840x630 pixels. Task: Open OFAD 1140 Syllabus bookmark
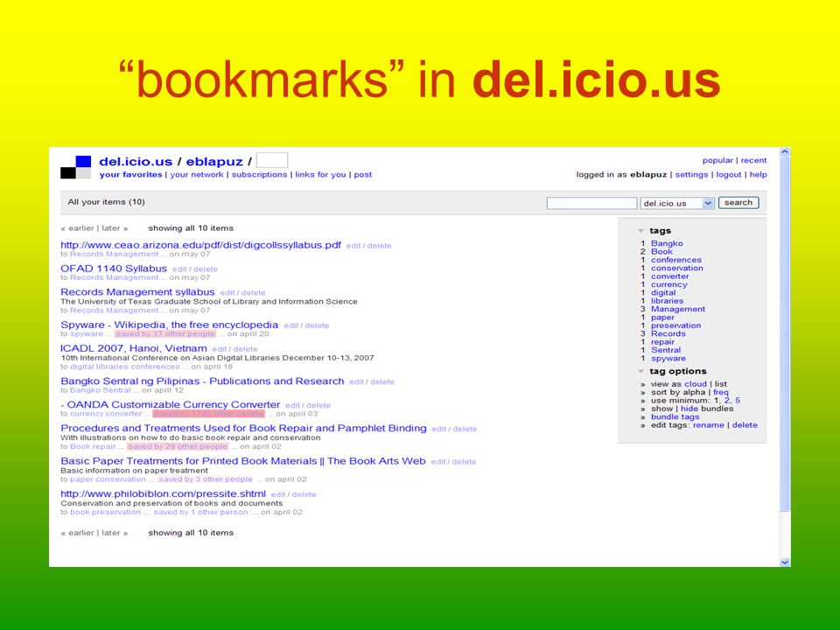coord(114,269)
